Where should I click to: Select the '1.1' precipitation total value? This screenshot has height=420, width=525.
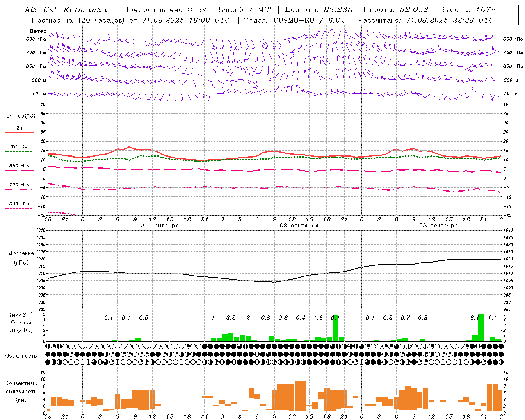pyautogui.click(x=492, y=317)
